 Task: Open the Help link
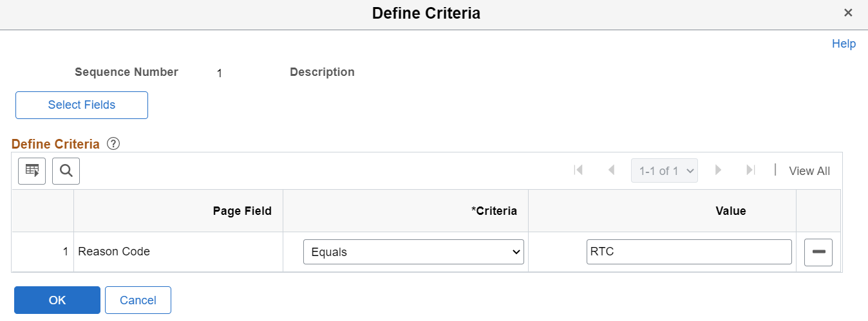pyautogui.click(x=844, y=44)
